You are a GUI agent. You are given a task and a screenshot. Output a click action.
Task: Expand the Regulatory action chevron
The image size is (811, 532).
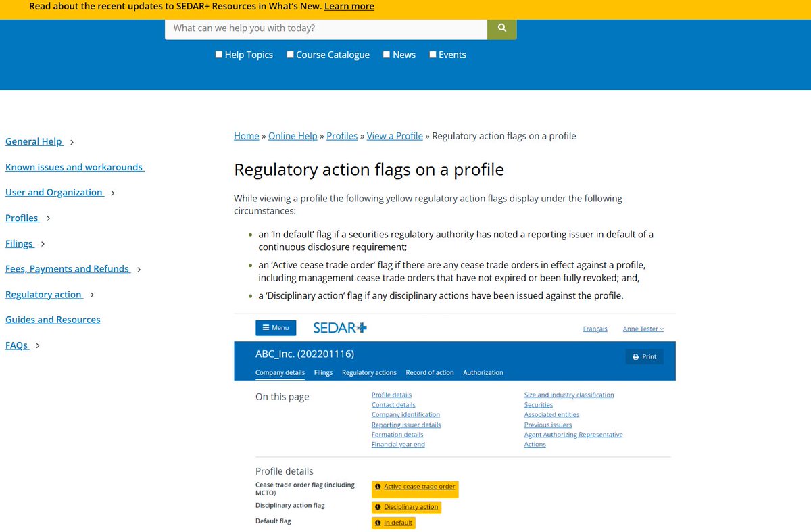(92, 295)
